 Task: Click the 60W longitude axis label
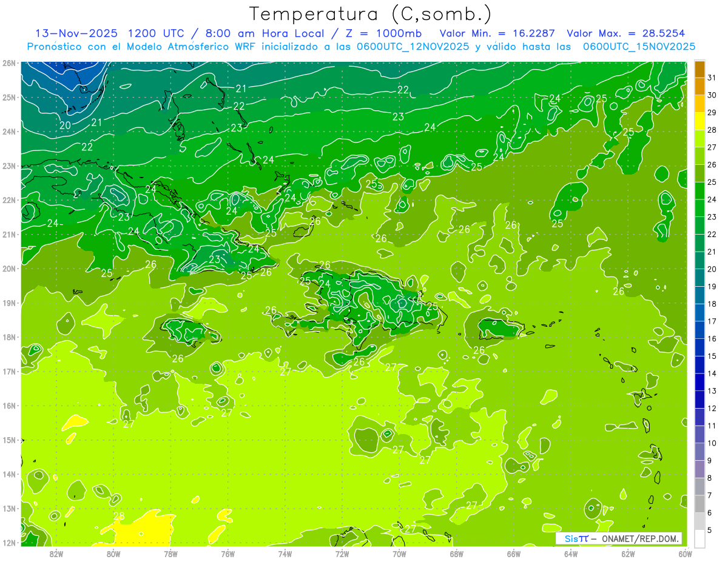click(686, 554)
